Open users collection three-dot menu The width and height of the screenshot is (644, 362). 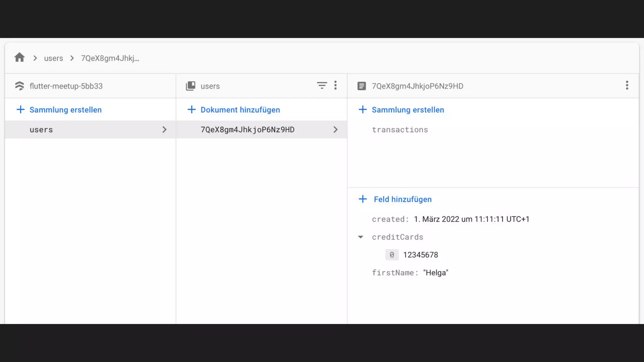tap(336, 85)
